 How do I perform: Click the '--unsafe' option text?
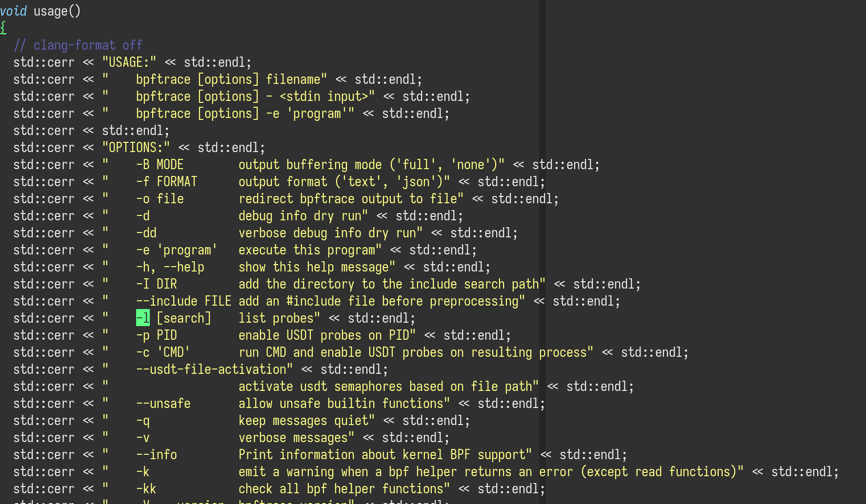click(163, 404)
